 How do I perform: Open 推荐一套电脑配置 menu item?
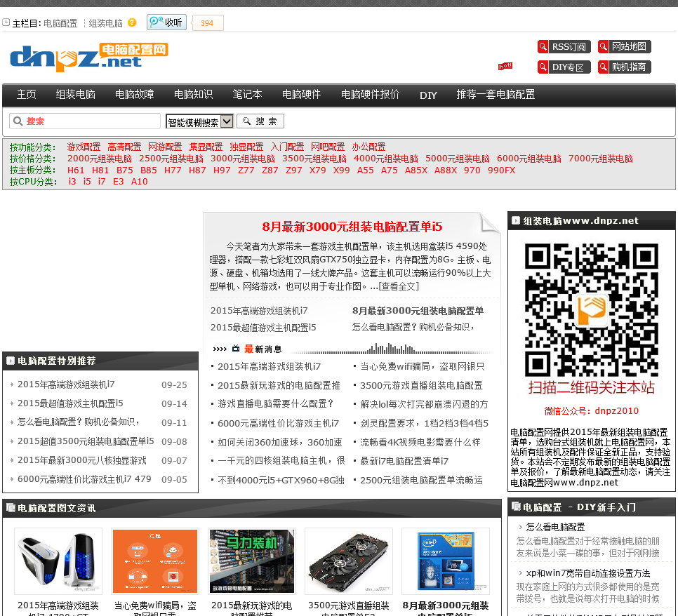tap(496, 94)
